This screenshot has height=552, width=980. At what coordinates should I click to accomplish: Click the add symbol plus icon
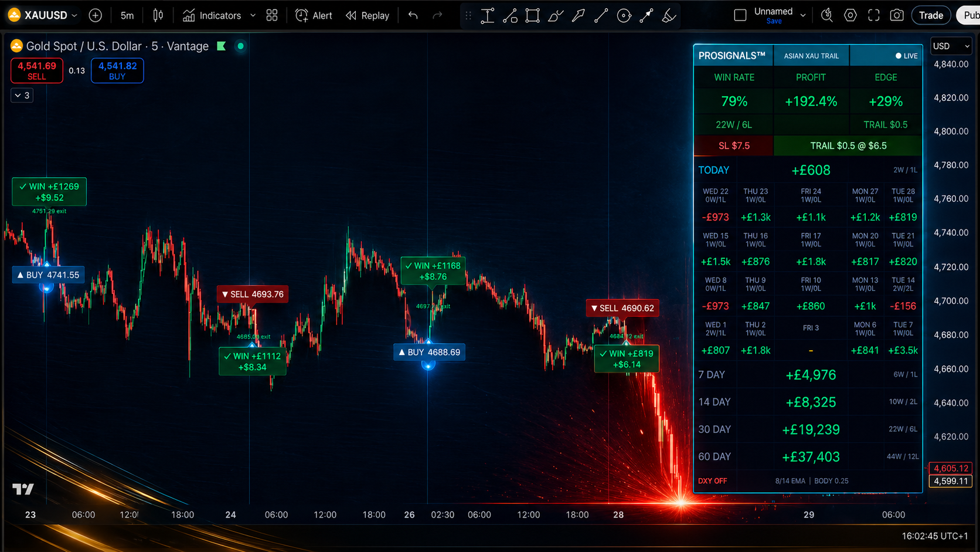(95, 15)
